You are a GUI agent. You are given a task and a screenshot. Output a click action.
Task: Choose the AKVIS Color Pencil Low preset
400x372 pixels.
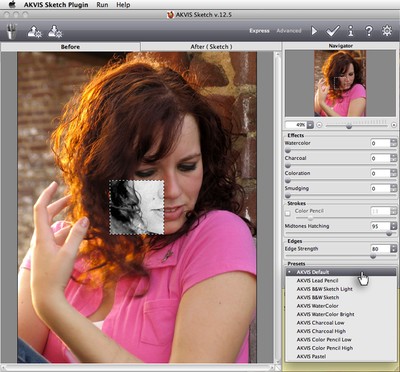[x=341, y=340]
